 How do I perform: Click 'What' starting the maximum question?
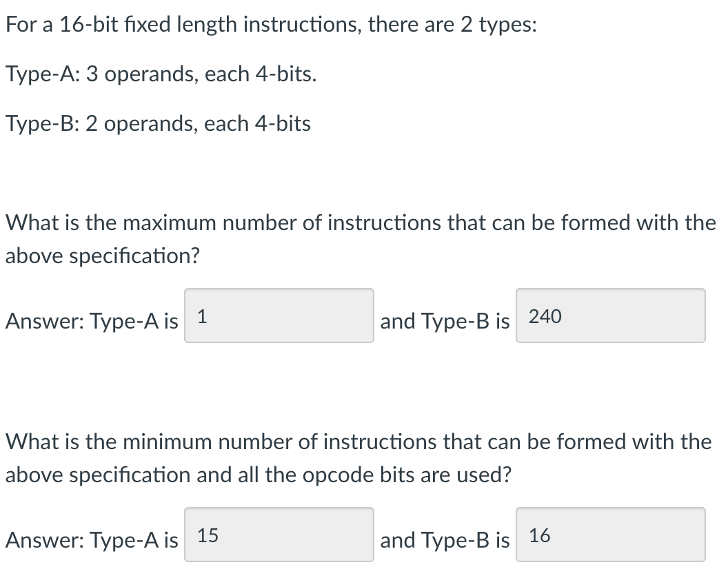[32, 222]
